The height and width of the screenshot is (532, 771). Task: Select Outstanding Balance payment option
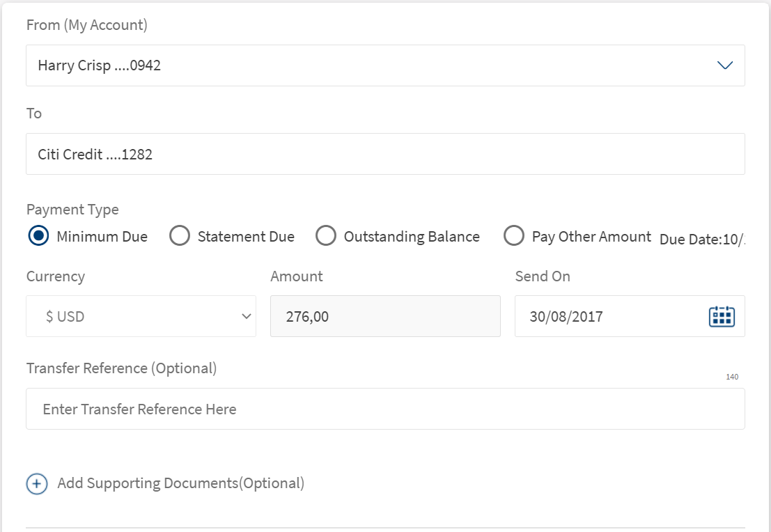point(326,237)
